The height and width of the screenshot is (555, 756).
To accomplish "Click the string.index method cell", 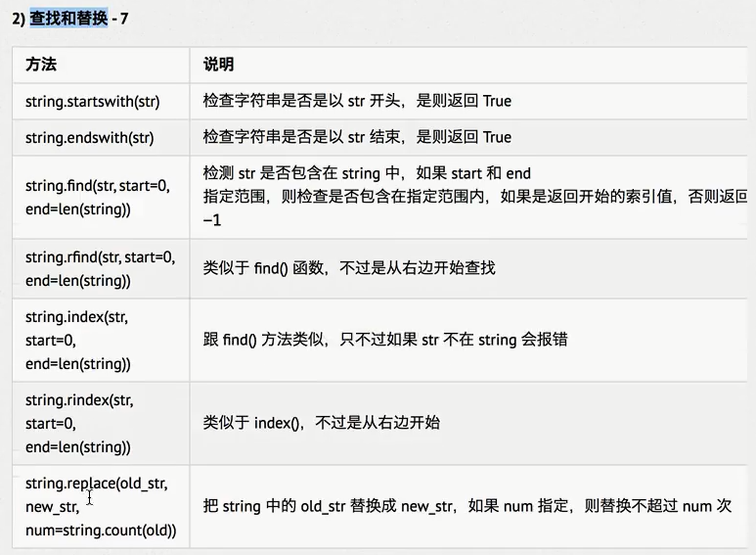I will (x=77, y=340).
